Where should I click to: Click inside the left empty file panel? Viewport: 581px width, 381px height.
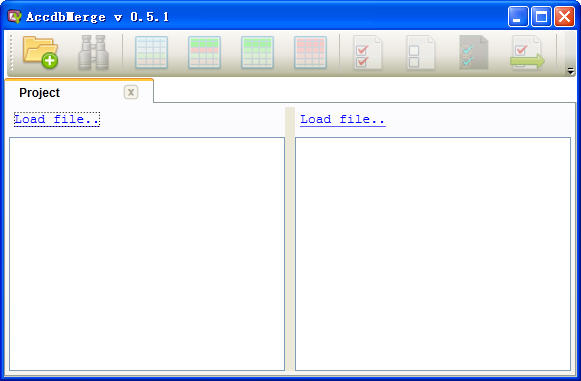[x=147, y=254]
